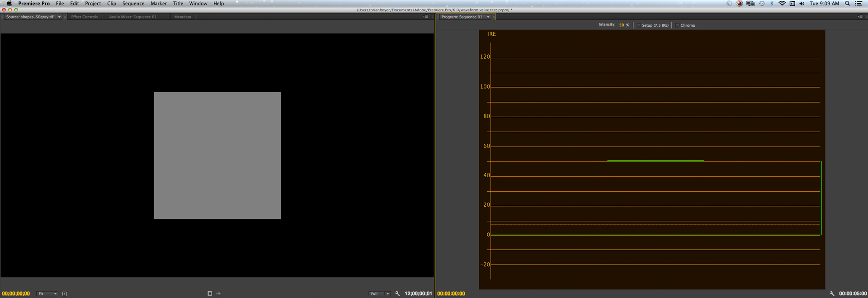Click the Program timecode 00:00:00:00

[451, 294]
